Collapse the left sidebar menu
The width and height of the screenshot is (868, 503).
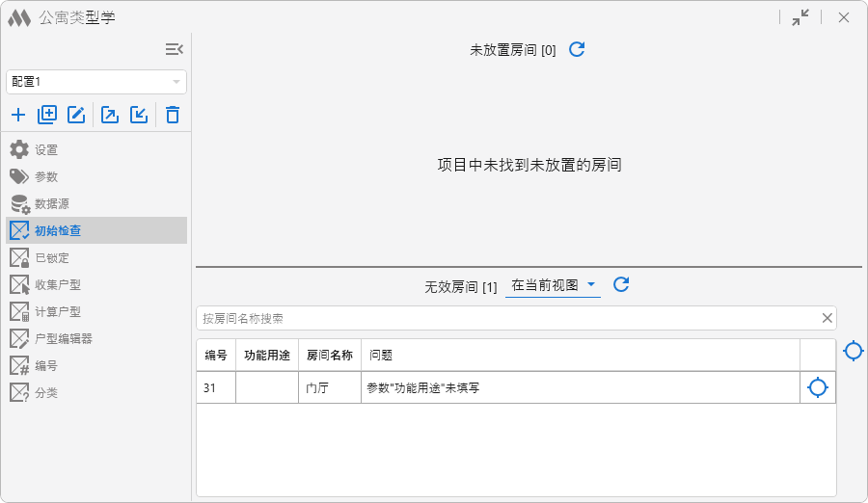[x=174, y=49]
